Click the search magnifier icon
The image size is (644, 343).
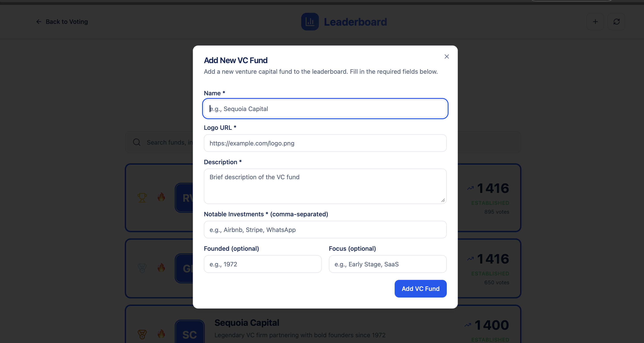[136, 142]
